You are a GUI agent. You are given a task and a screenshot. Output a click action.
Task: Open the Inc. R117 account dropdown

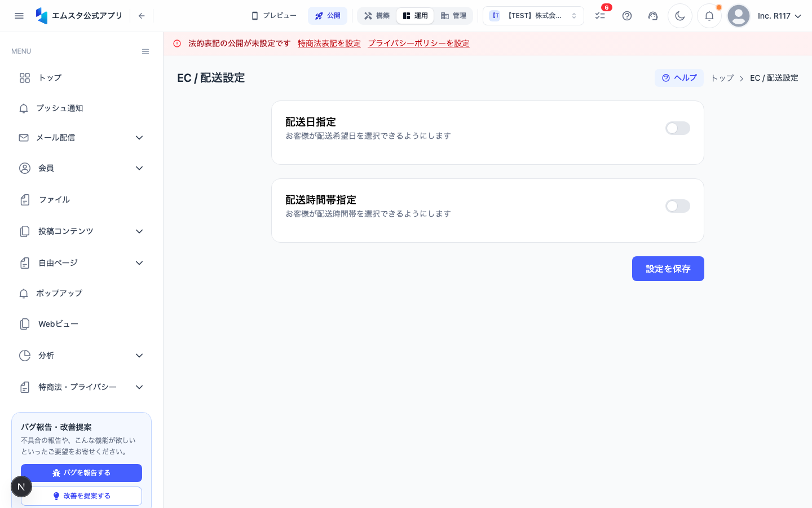click(779, 16)
